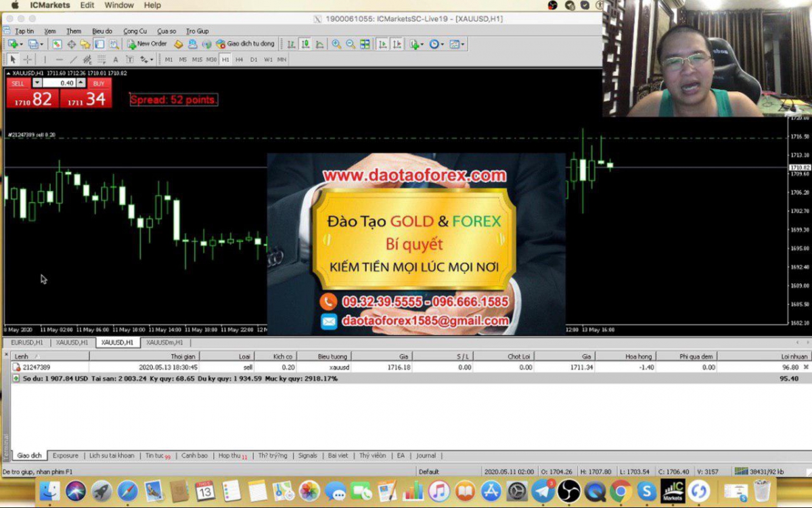This screenshot has height=508, width=812.
Task: Select the cursor arrow tool
Action: 13,60
